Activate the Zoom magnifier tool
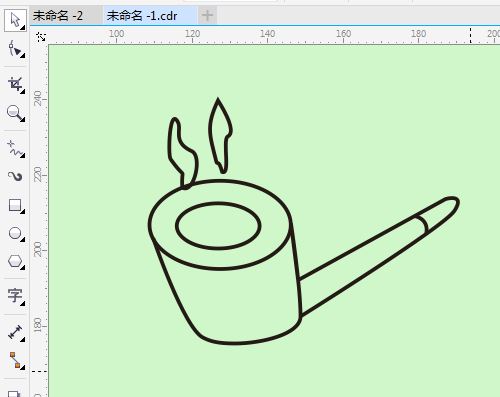Image resolution: width=500 pixels, height=397 pixels. point(16,113)
